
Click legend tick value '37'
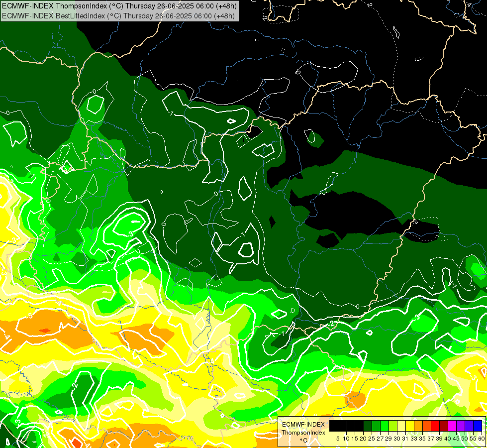pyautogui.click(x=431, y=439)
